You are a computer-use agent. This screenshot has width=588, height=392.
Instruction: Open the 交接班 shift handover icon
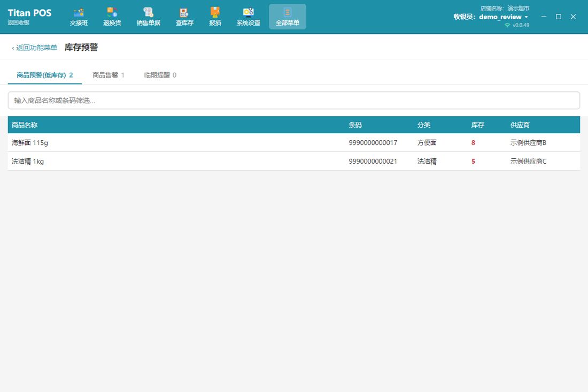[79, 17]
